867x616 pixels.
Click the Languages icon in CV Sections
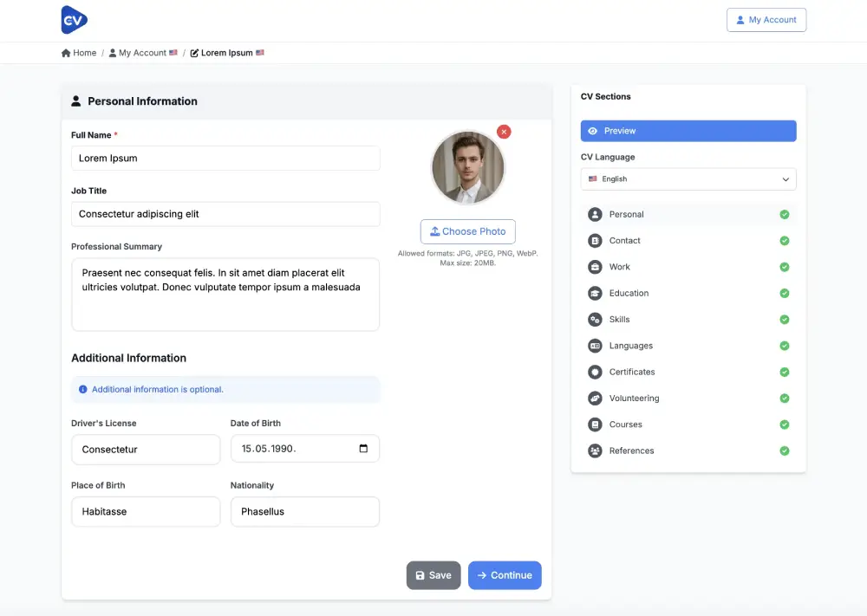595,346
